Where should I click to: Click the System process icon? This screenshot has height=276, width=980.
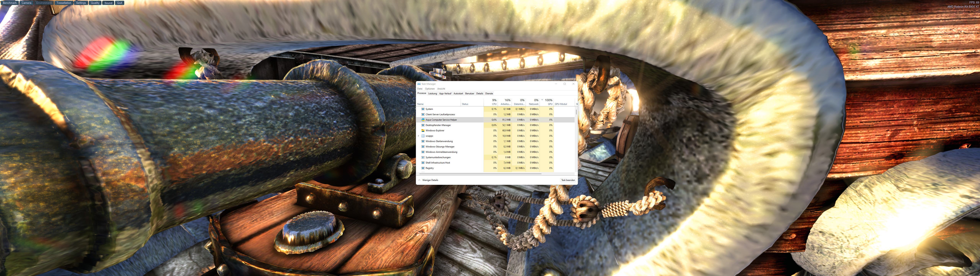tap(423, 109)
